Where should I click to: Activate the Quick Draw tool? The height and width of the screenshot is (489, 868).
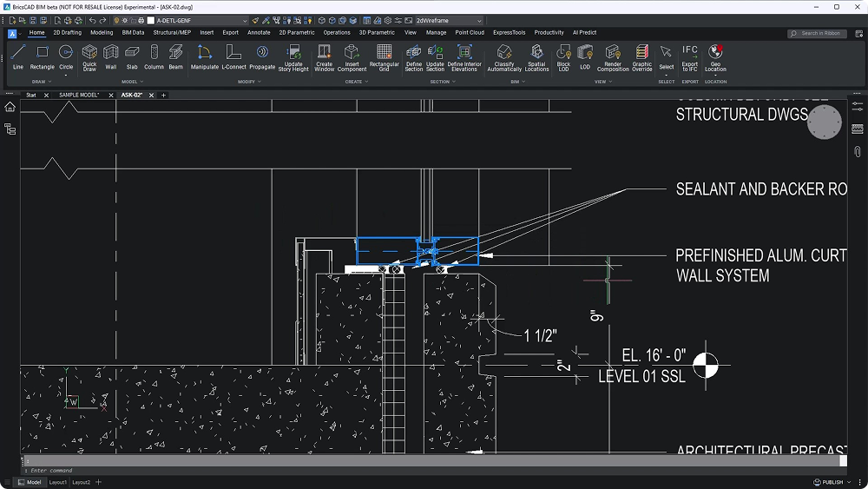click(x=89, y=57)
